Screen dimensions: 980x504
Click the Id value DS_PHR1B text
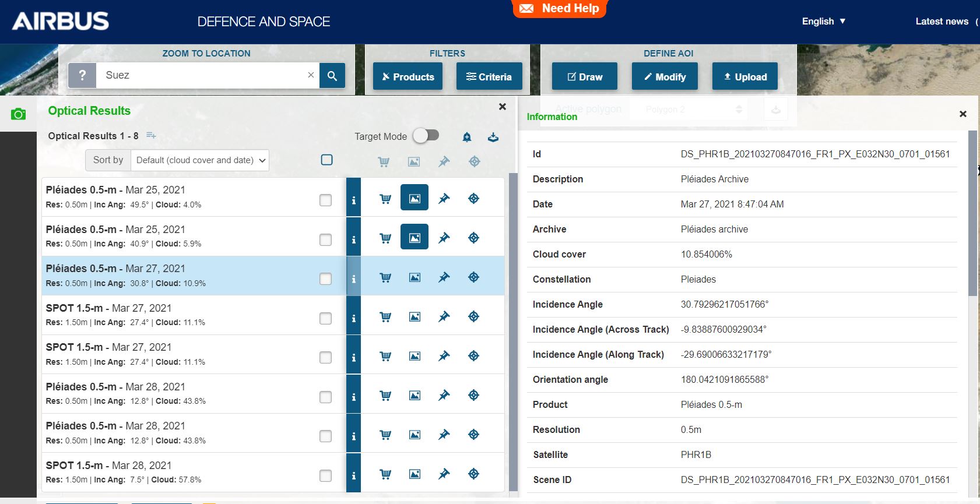pyautogui.click(x=816, y=154)
